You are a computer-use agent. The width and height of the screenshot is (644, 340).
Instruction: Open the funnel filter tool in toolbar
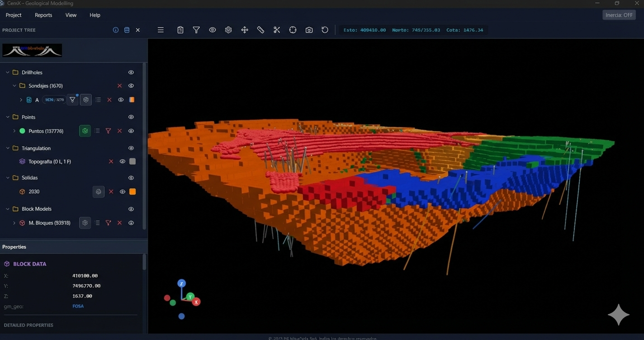[196, 30]
